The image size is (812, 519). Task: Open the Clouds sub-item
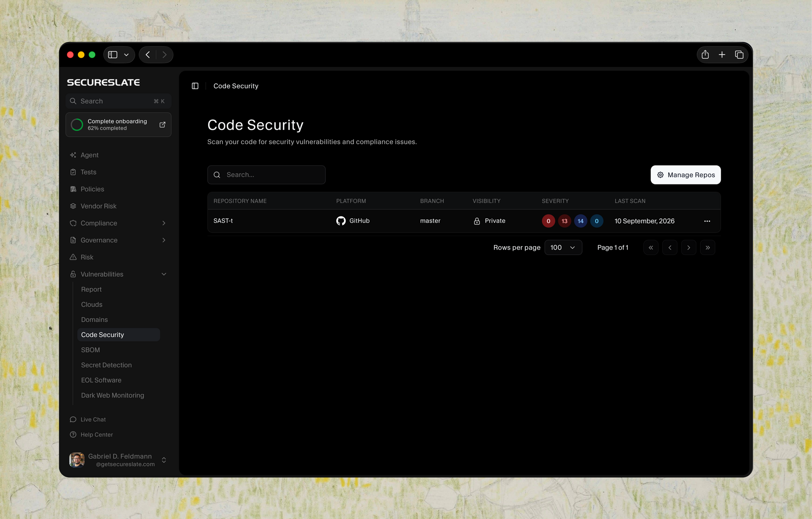[x=92, y=305]
